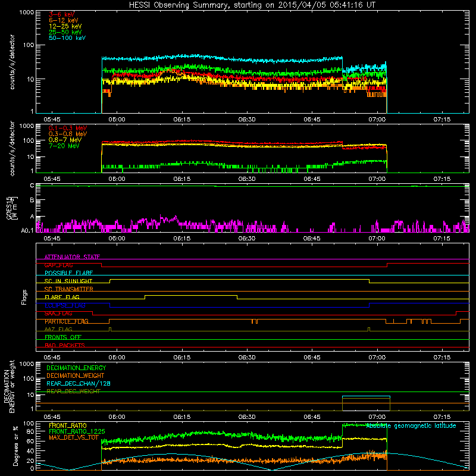Select the 25-50 keV legend entry
This screenshot has width=476, height=476.
tap(65, 32)
